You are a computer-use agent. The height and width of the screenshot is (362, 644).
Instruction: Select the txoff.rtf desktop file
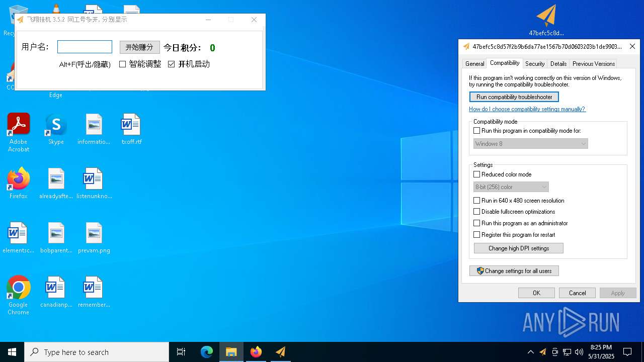point(131,129)
